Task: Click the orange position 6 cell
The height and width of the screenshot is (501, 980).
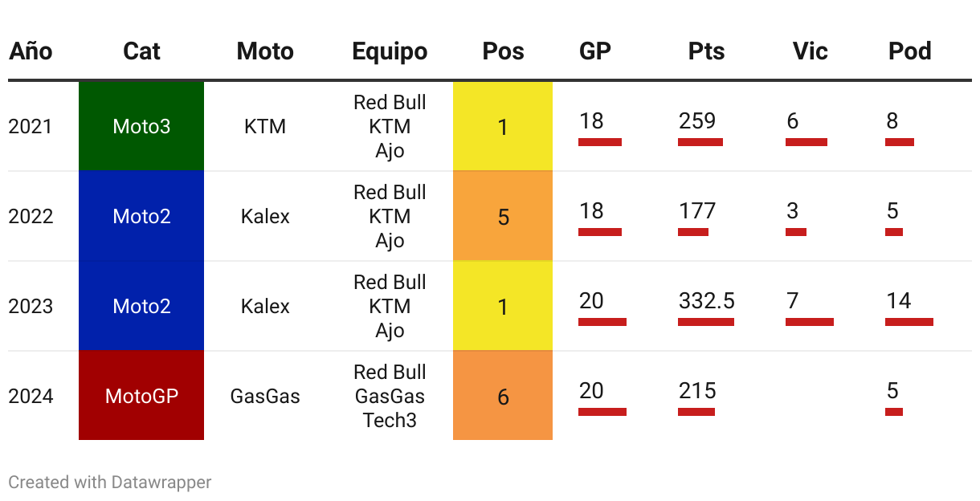Action: pos(503,396)
